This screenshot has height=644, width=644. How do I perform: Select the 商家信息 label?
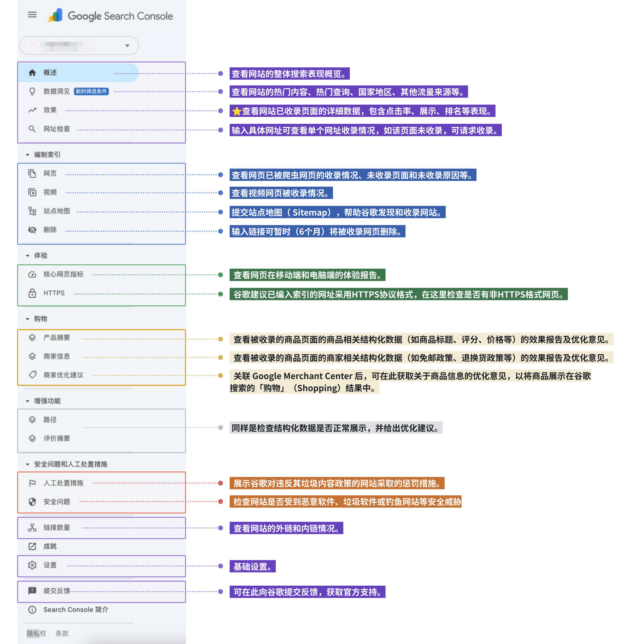tap(57, 356)
